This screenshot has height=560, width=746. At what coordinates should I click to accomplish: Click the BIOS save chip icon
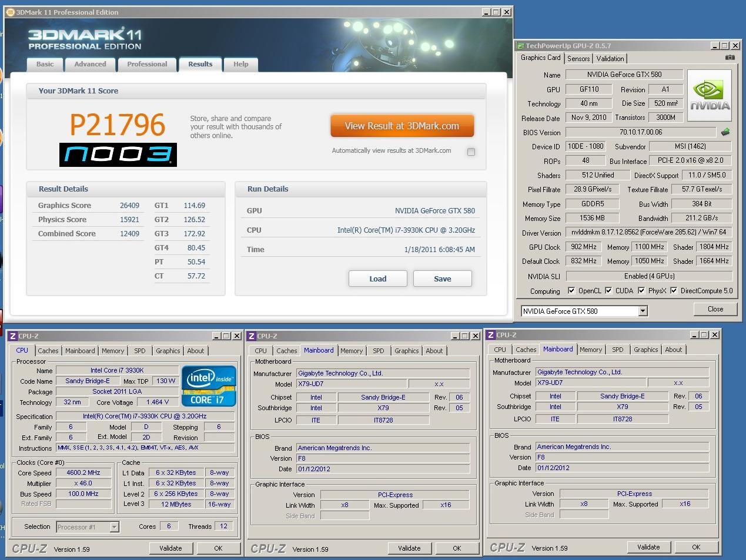click(x=725, y=132)
